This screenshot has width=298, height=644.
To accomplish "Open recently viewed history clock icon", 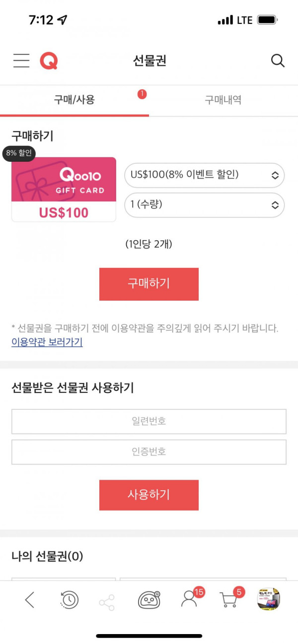I will tap(69, 600).
